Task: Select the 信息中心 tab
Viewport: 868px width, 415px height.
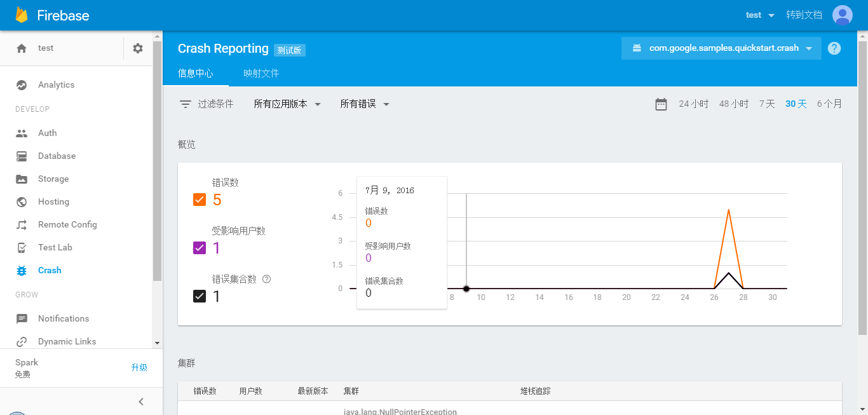Action: [x=197, y=72]
